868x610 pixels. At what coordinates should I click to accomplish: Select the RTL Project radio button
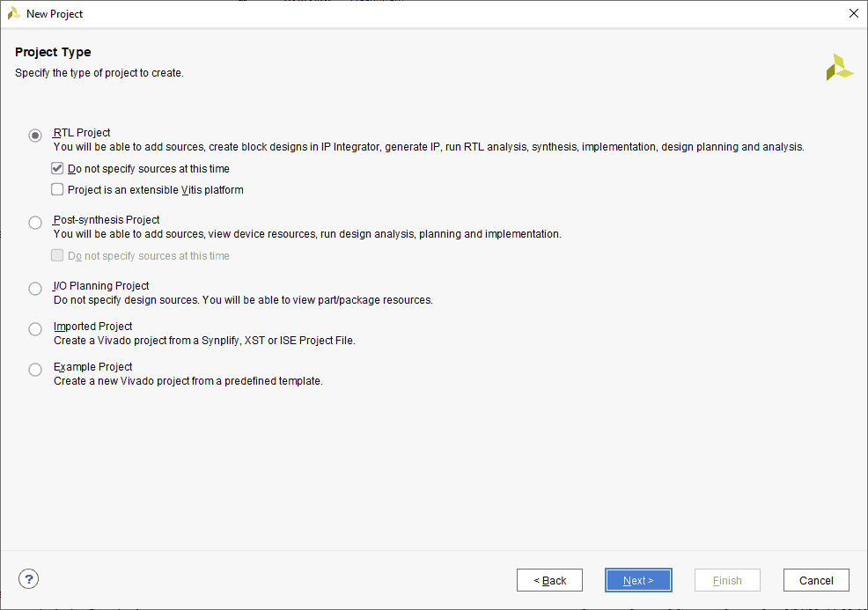coord(35,135)
